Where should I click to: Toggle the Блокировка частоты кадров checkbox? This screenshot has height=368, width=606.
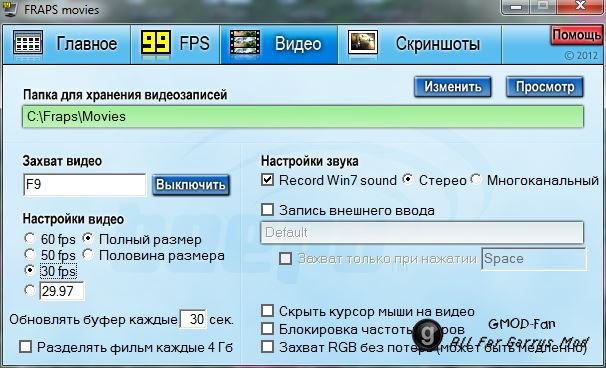[x=267, y=329]
